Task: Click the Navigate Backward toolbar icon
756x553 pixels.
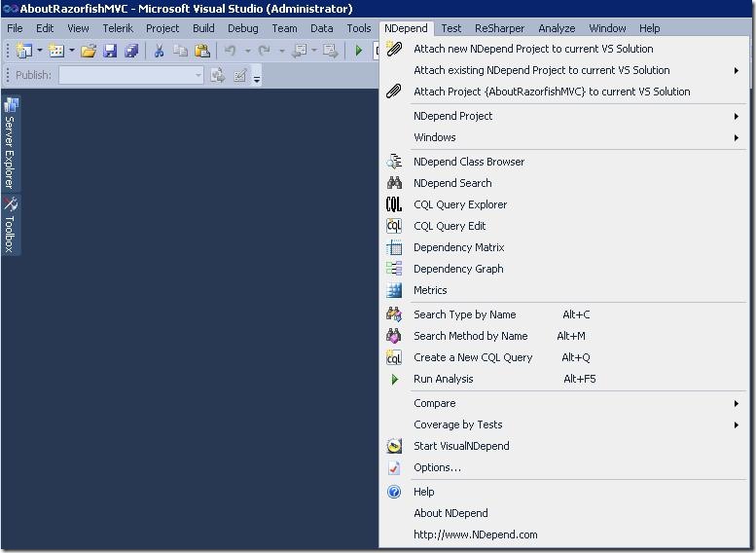Action: pyautogui.click(x=300, y=51)
